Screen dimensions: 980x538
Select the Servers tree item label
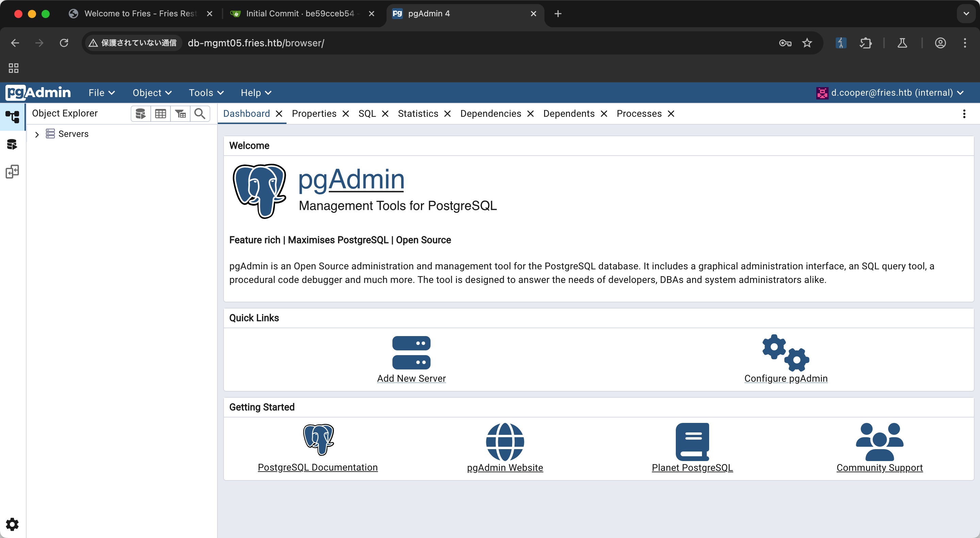coord(73,134)
